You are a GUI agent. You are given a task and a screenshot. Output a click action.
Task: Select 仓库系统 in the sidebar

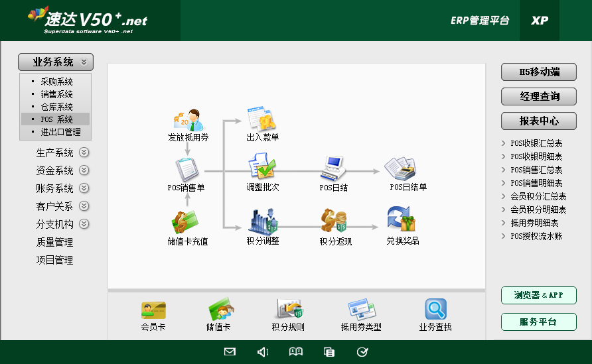click(56, 107)
